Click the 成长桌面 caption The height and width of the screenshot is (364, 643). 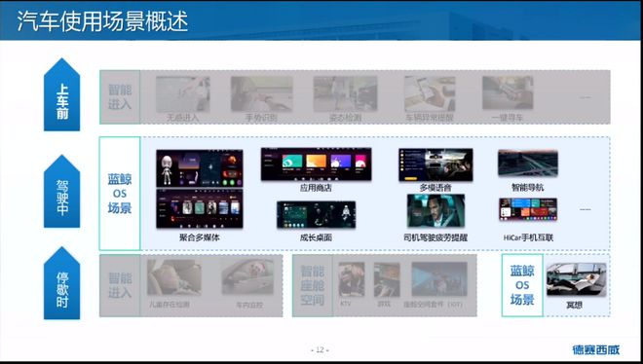coord(316,237)
